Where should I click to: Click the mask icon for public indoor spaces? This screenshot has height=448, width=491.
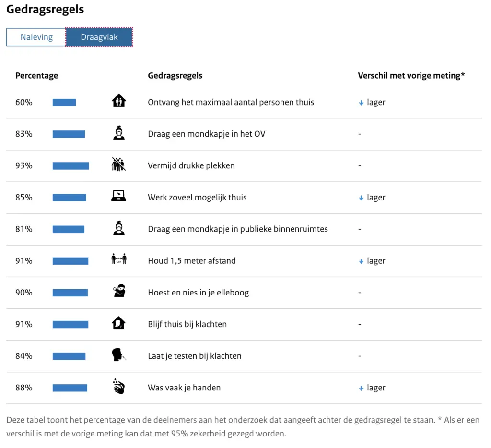click(x=118, y=228)
